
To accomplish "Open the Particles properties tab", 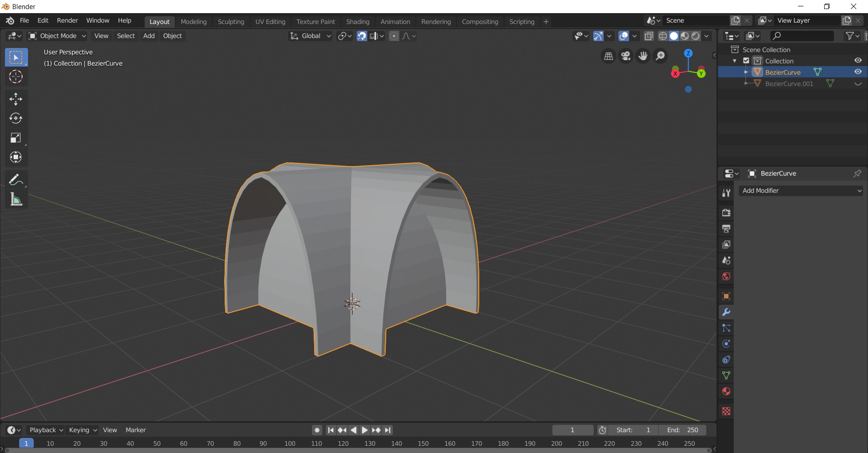I will click(726, 328).
